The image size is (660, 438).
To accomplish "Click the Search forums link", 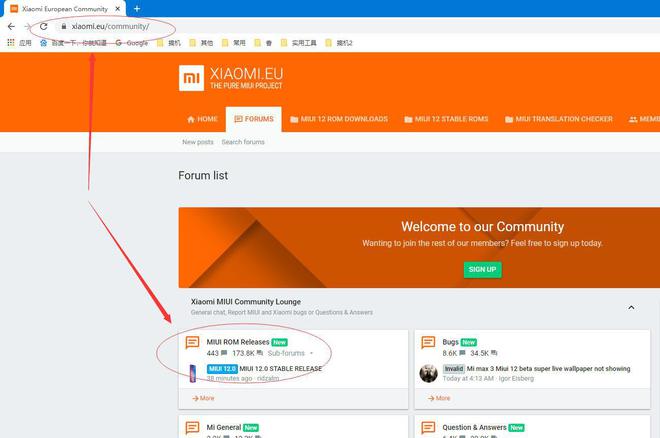I will pyautogui.click(x=243, y=142).
